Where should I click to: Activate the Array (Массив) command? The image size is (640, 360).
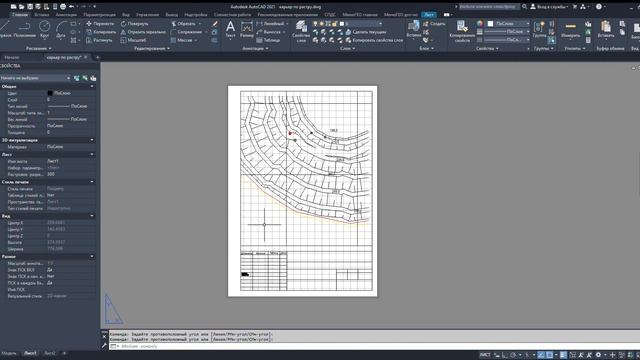coord(182,40)
